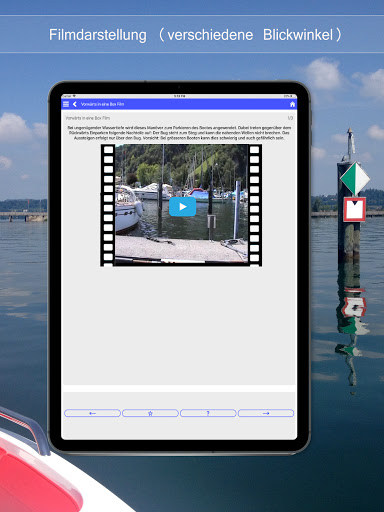The height and width of the screenshot is (512, 384).
Task: Click the red-bordered white square waterway sign
Action: 355,209
